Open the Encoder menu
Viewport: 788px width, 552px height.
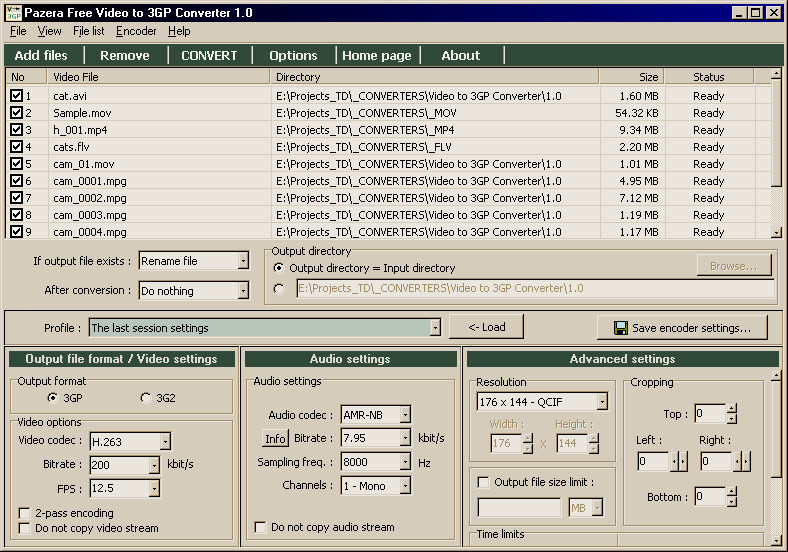(x=136, y=31)
